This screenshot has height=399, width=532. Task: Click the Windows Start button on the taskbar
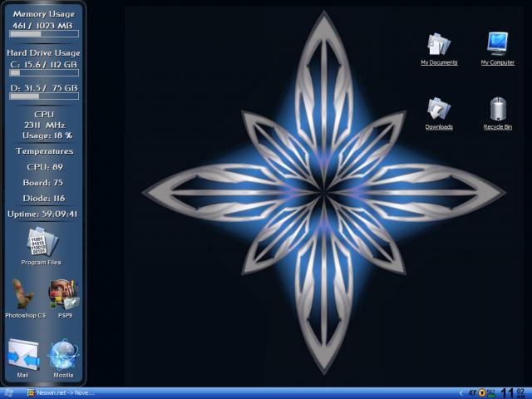tap(8, 393)
